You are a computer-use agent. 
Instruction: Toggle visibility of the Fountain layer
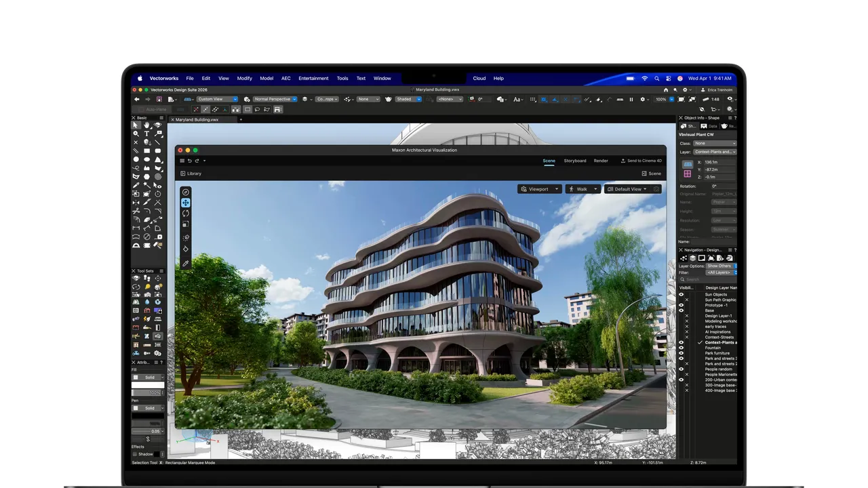click(x=682, y=348)
